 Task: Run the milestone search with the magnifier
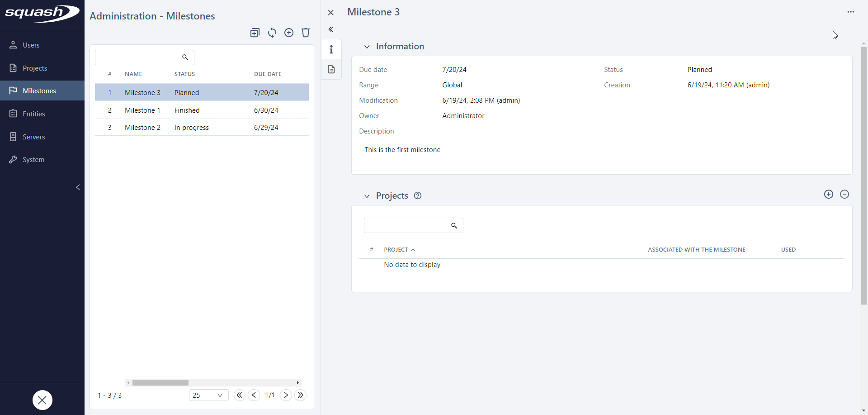coord(185,57)
